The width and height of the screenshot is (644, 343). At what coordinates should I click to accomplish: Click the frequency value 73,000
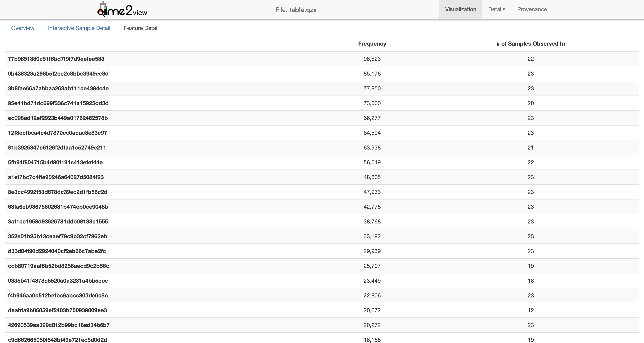pos(372,103)
